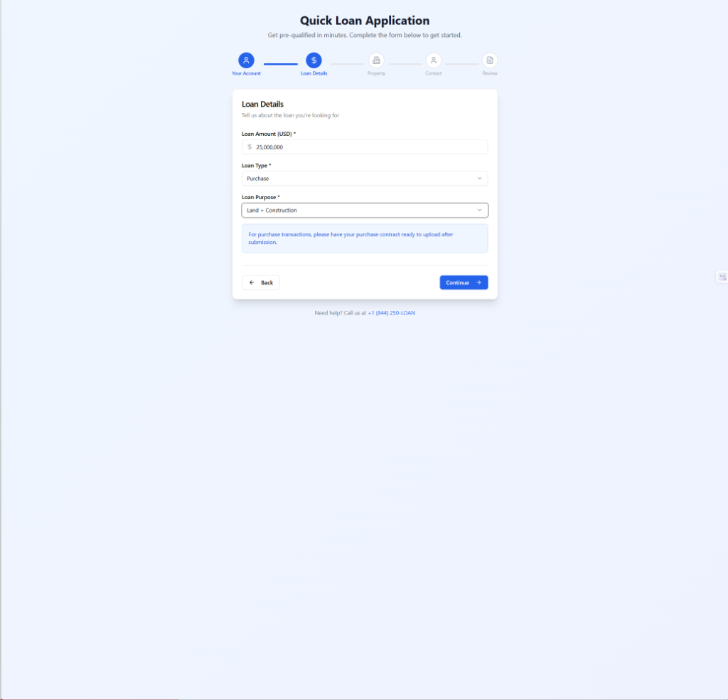Click the Loan Details step label
Screen dimensions: 728x700
point(314,73)
